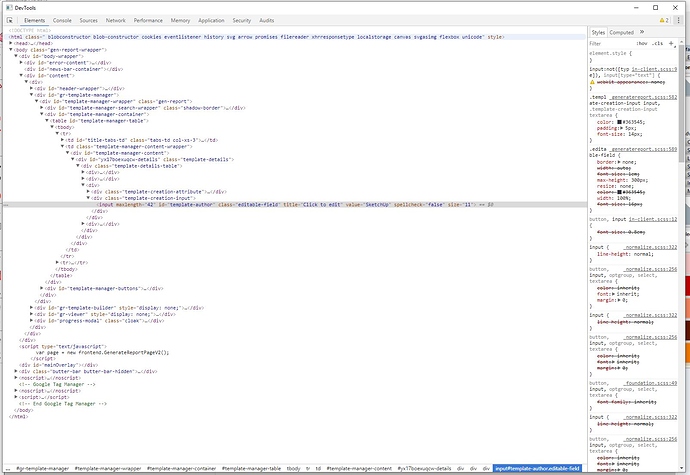Click the element.style rule block
The width and height of the screenshot is (690, 475).
click(x=632, y=56)
